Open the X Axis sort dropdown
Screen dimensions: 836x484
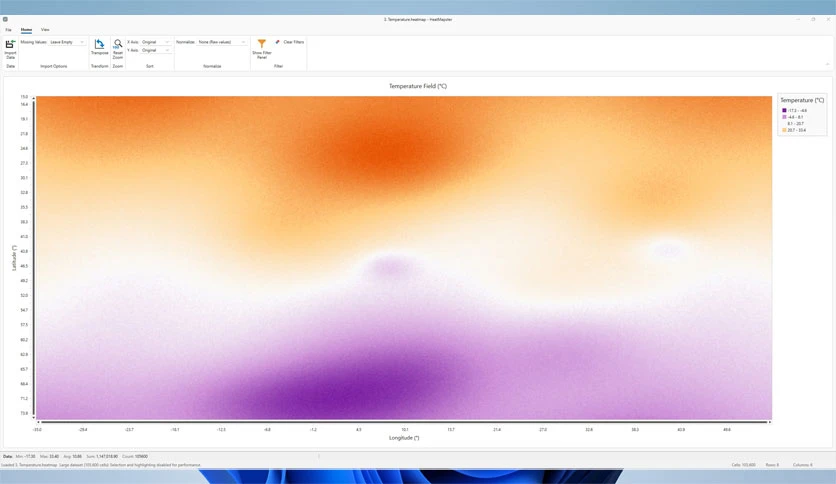click(156, 42)
